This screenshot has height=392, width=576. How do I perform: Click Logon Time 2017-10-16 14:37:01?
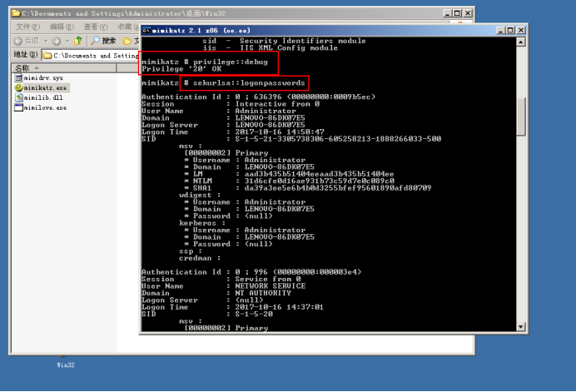click(x=232, y=307)
